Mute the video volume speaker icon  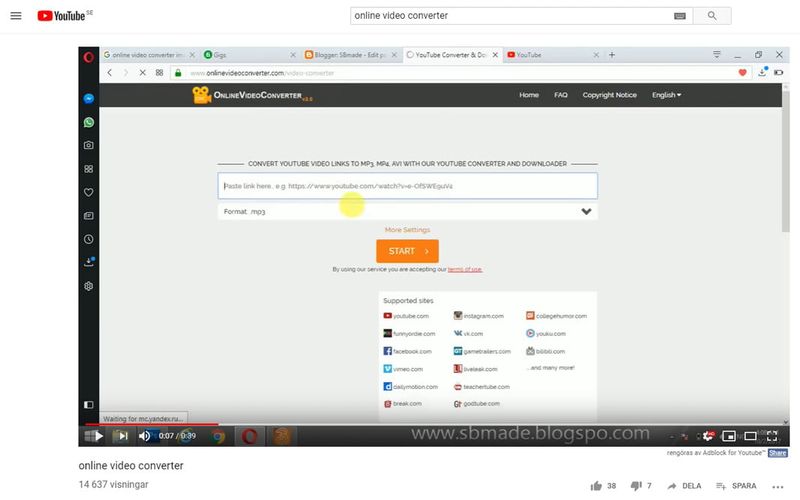(x=144, y=436)
